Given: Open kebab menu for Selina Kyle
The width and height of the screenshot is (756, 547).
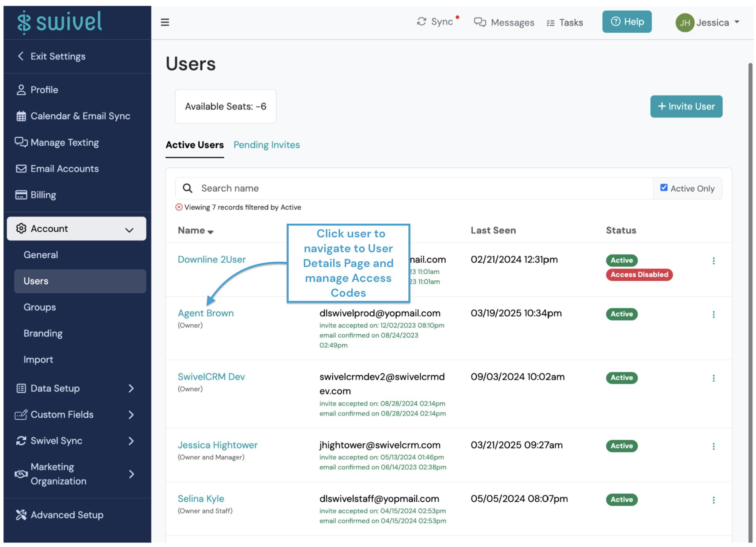Looking at the screenshot, I should 713,500.
